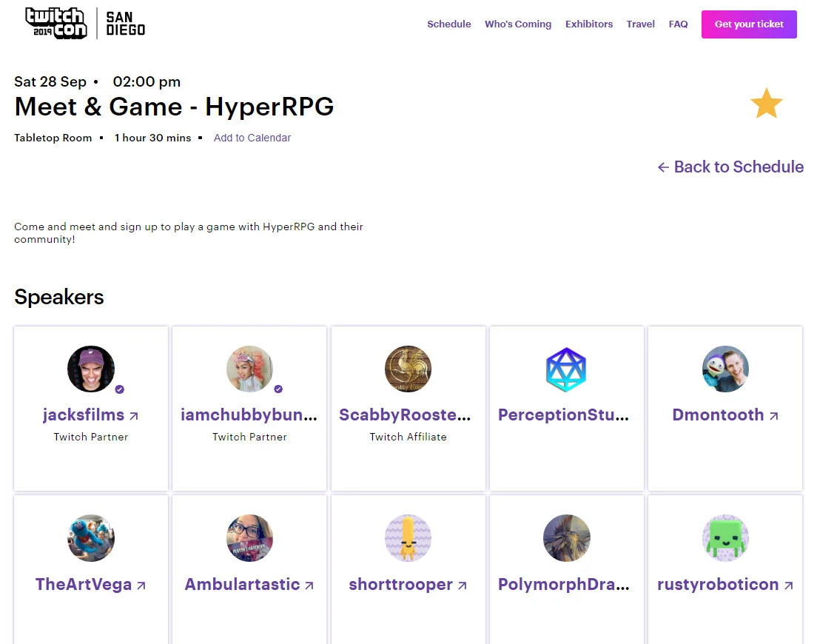This screenshot has height=644, width=817.
Task: Open the TheArtVega speaker name link
Action: [84, 584]
